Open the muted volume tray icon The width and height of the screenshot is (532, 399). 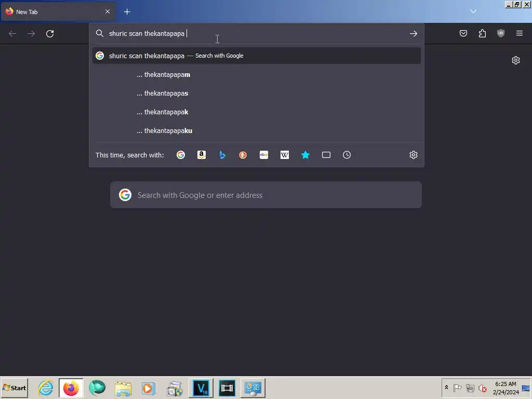click(x=482, y=388)
